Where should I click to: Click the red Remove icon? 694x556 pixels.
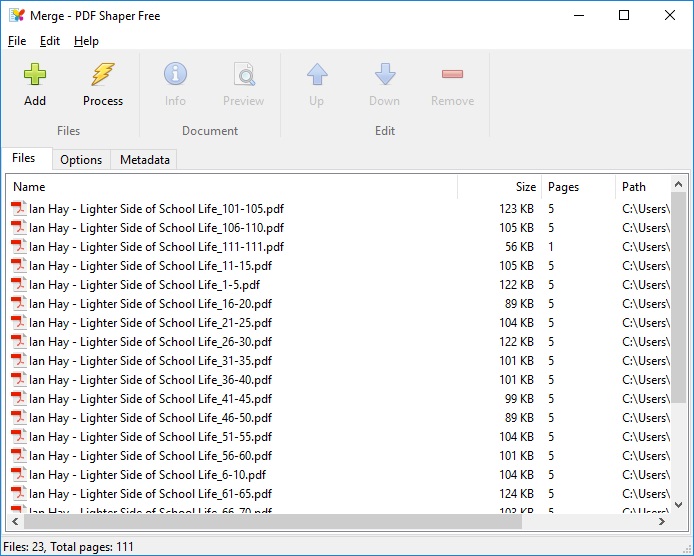(x=452, y=74)
